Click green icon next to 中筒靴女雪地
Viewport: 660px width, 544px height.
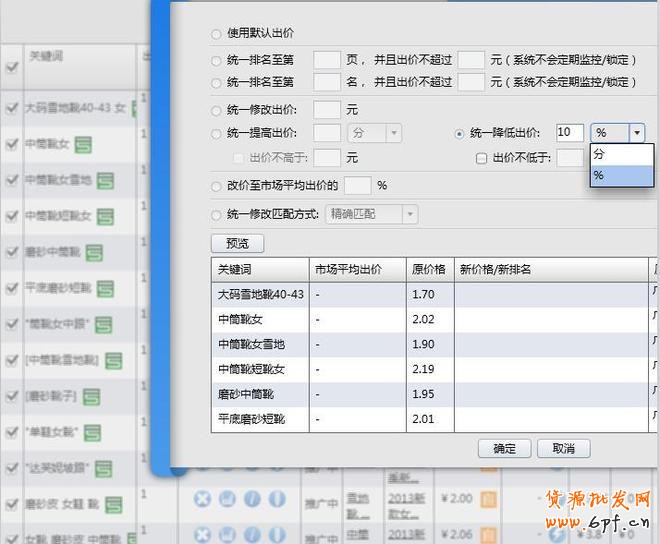click(x=106, y=181)
